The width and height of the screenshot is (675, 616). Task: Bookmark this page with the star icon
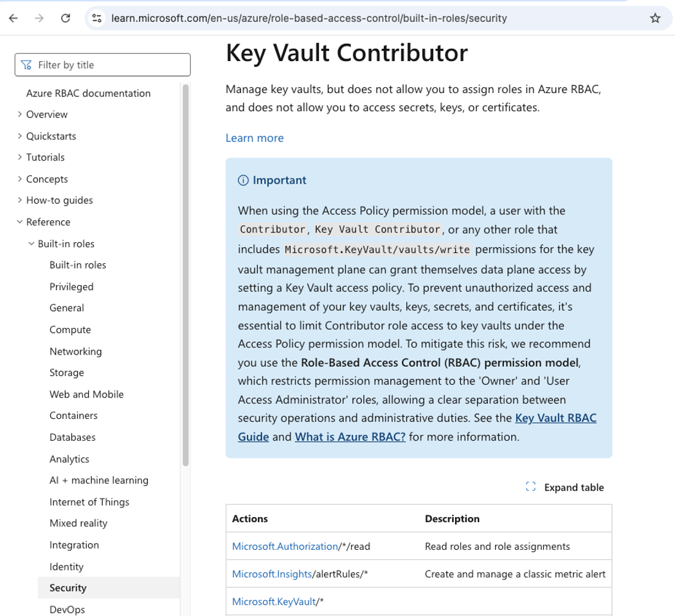coord(655,18)
